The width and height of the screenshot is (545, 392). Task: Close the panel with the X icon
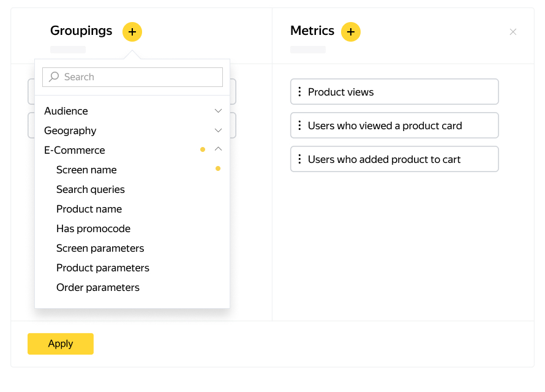pyautogui.click(x=513, y=32)
